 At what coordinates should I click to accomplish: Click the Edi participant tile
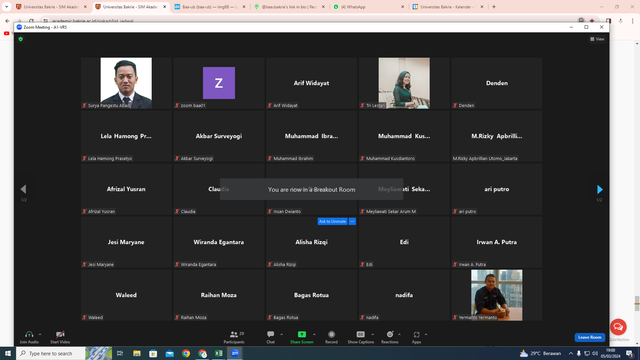click(404, 242)
